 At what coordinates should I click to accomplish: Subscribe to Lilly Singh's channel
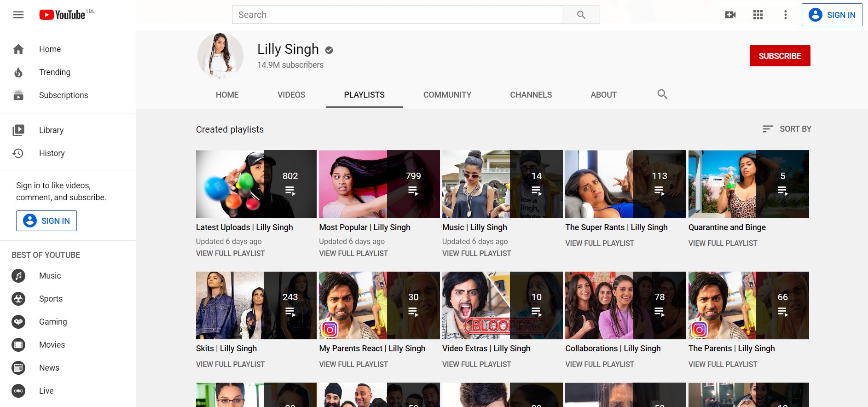780,56
